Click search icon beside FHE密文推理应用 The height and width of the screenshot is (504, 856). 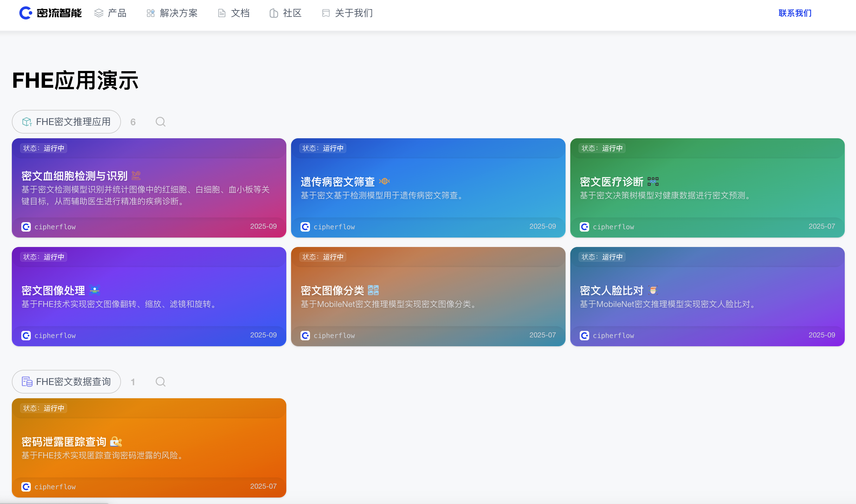click(x=160, y=122)
